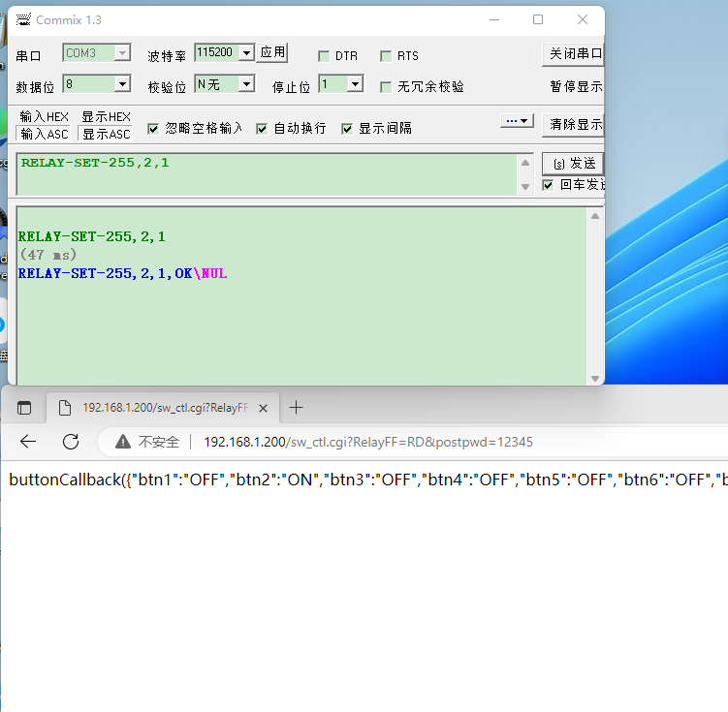Click the browser address bar URL
This screenshot has width=728, height=712.
coord(368,442)
